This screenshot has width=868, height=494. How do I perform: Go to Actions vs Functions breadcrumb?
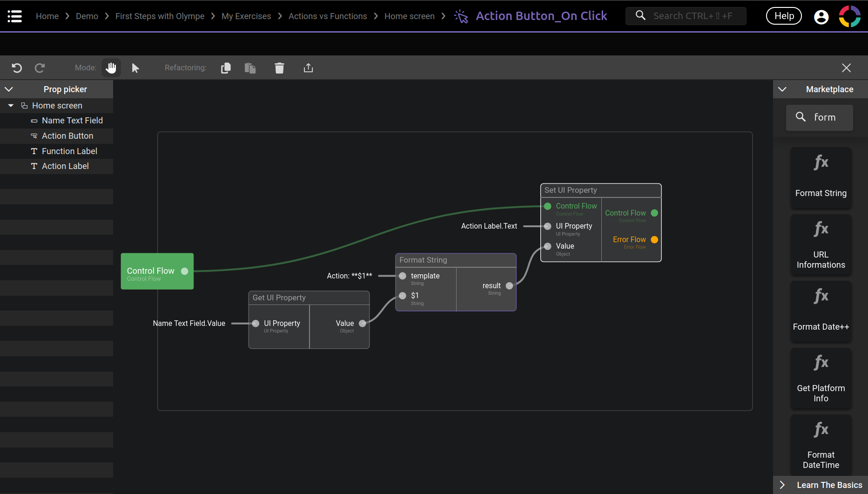[x=328, y=16]
